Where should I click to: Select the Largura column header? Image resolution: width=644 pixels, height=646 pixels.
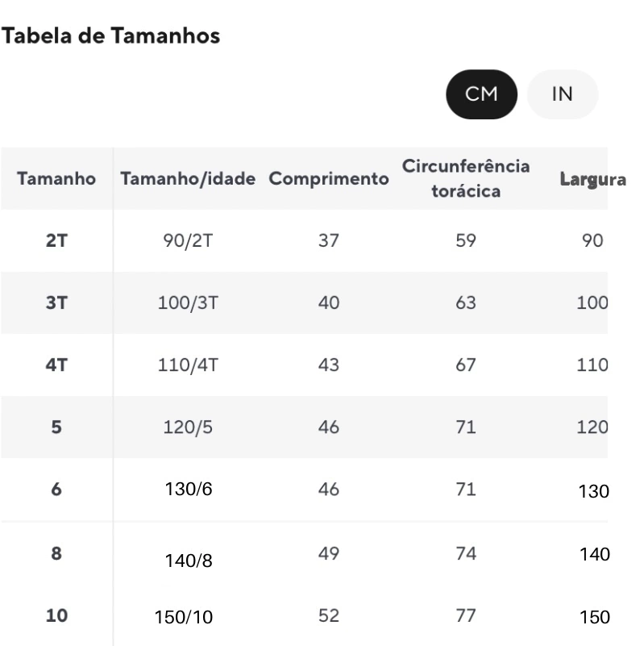(x=593, y=180)
